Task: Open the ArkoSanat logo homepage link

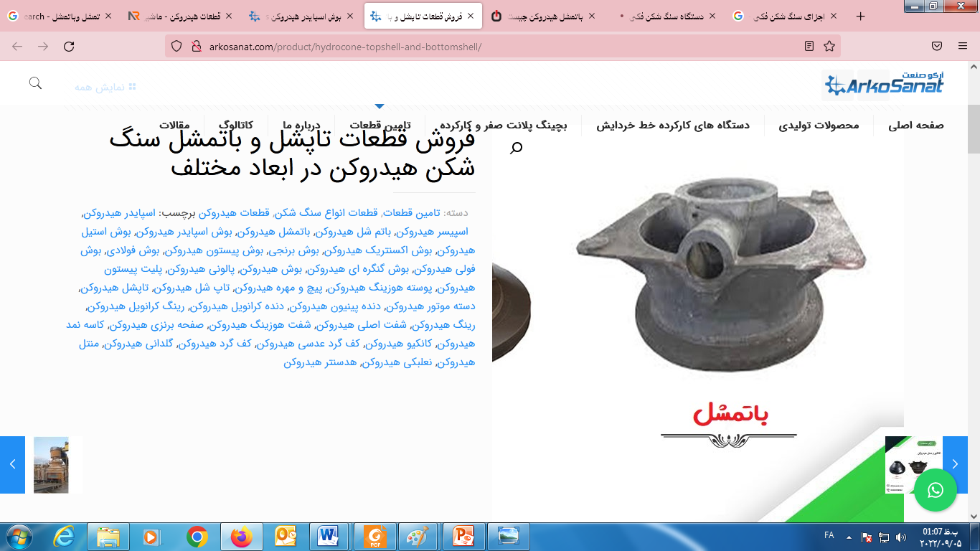Action: coord(884,85)
